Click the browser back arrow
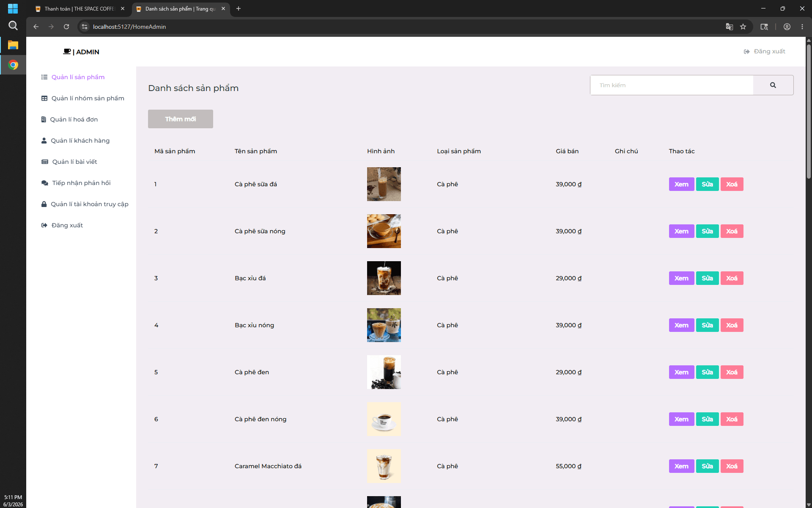The height and width of the screenshot is (508, 812). (x=36, y=27)
